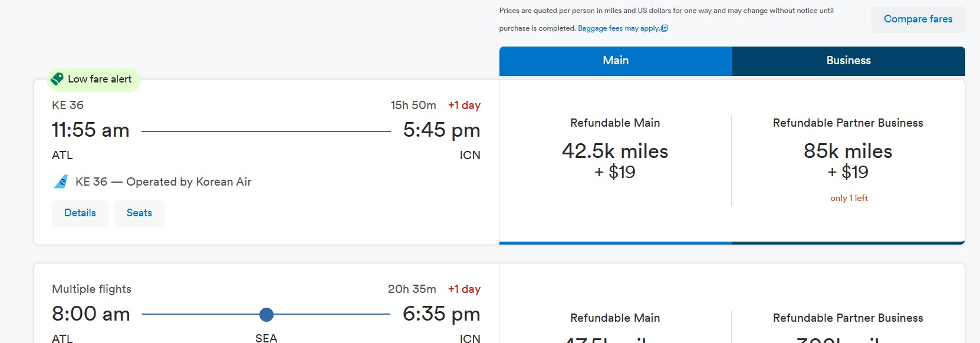980x343 pixels.
Task: Click the 20h 35m duration on second flight
Action: tap(412, 289)
